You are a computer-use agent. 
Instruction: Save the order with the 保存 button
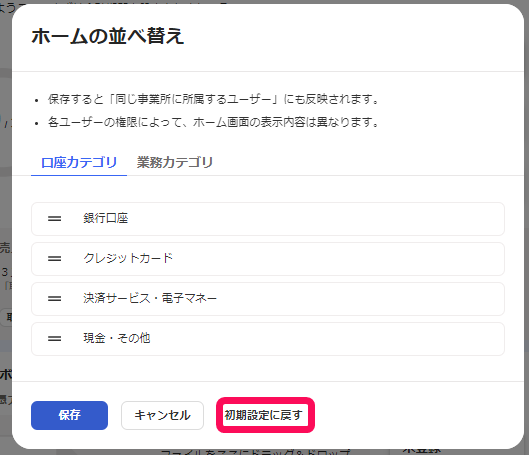click(69, 415)
